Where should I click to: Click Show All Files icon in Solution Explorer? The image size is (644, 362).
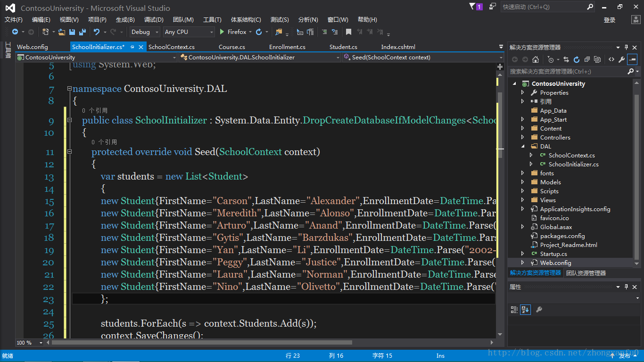tap(597, 59)
